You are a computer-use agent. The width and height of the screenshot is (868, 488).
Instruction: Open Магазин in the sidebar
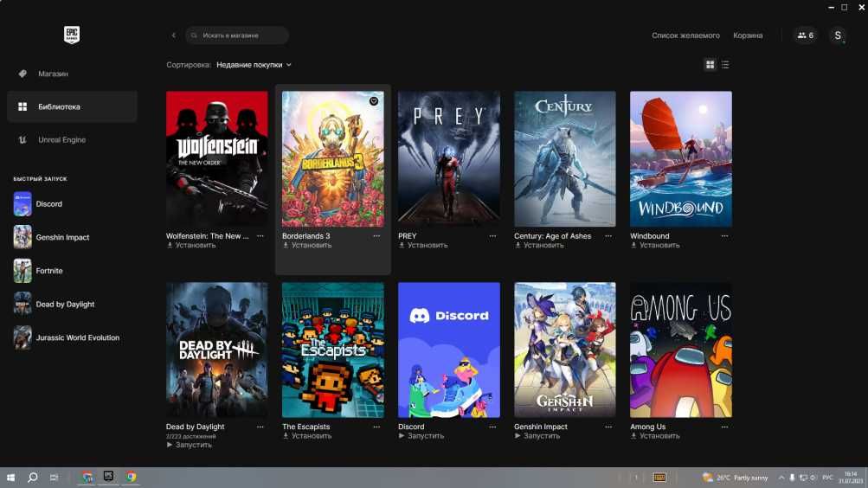(72, 74)
